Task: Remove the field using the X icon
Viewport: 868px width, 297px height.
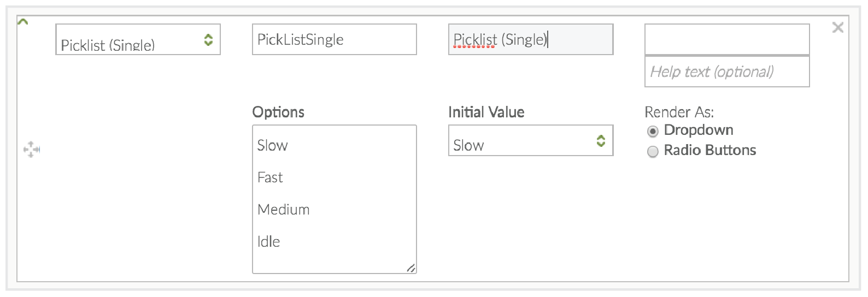Action: click(x=837, y=27)
